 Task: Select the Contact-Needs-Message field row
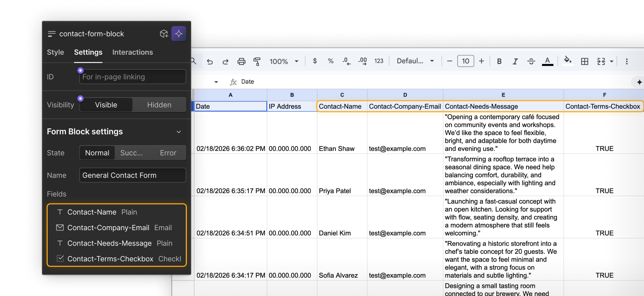click(x=117, y=243)
